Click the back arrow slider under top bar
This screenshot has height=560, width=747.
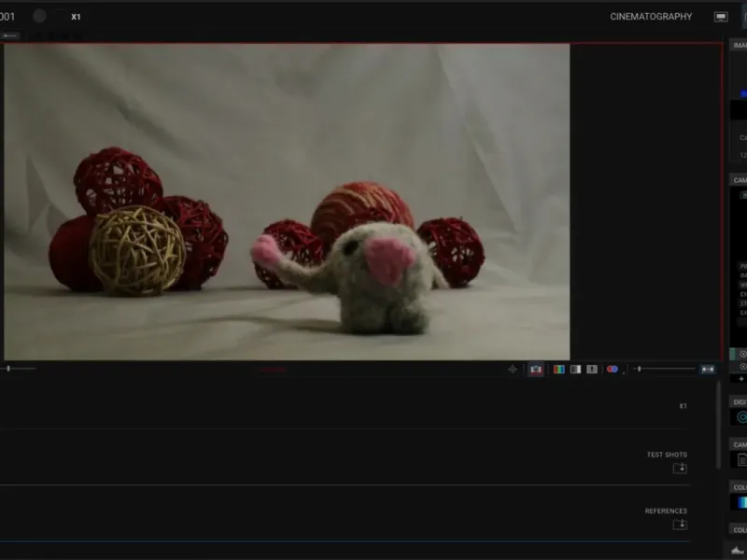9,35
